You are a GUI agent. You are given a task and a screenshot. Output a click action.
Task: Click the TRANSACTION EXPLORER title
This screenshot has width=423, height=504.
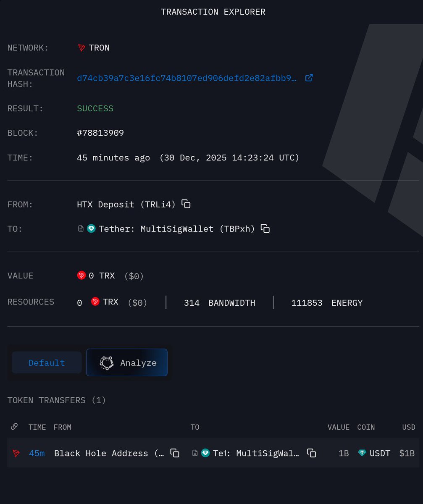click(x=213, y=12)
